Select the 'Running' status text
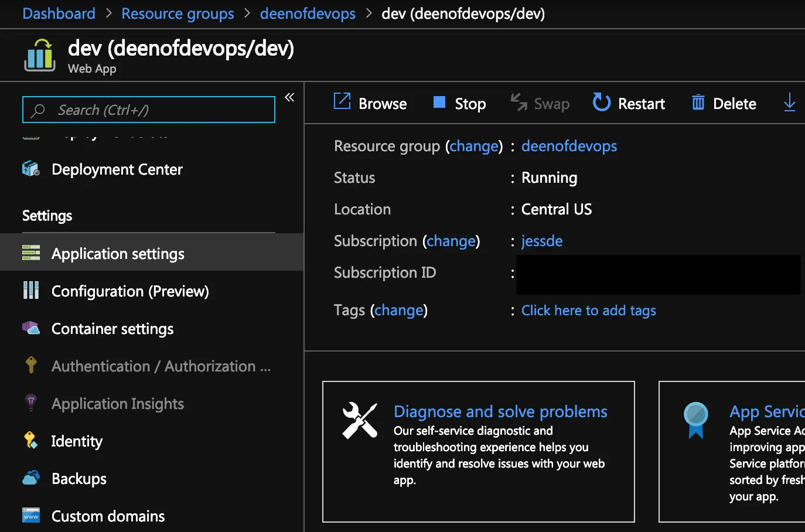805x532 pixels. (x=549, y=178)
